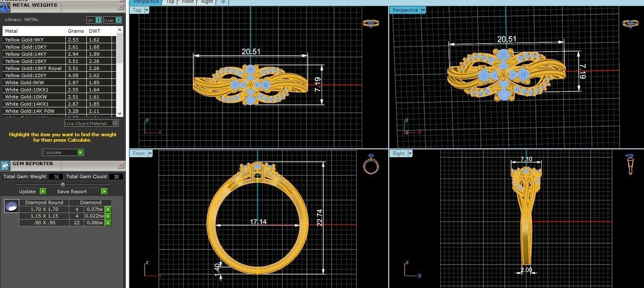This screenshot has width=644, height=288.
Task: Click the metal list scrollbar thumb
Action: pos(120,49)
